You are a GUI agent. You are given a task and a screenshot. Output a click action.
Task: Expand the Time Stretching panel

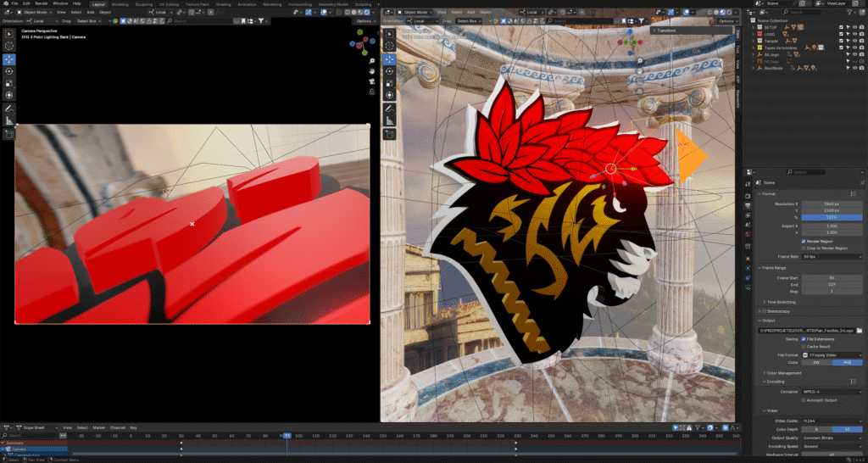click(x=781, y=302)
